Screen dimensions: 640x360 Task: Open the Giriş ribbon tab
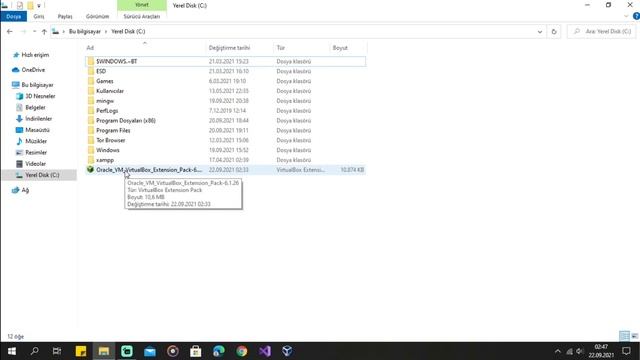pyautogui.click(x=39, y=16)
